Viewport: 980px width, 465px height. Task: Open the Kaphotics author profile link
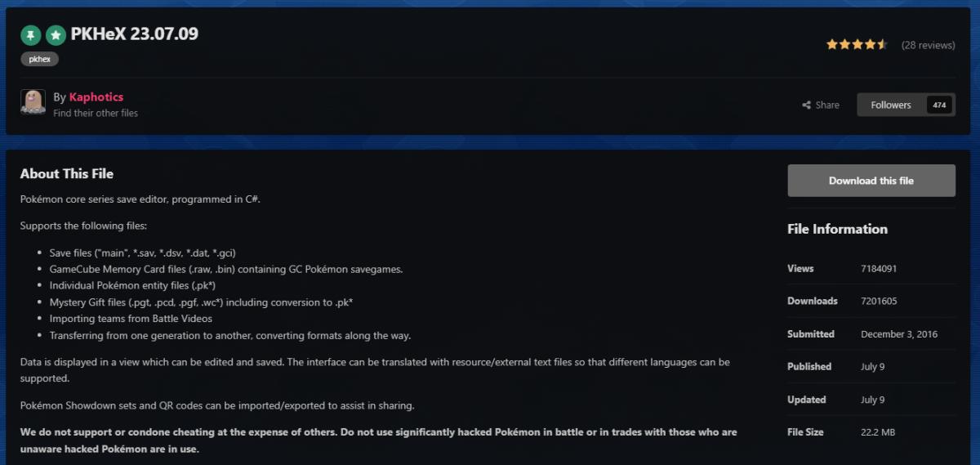(x=96, y=97)
